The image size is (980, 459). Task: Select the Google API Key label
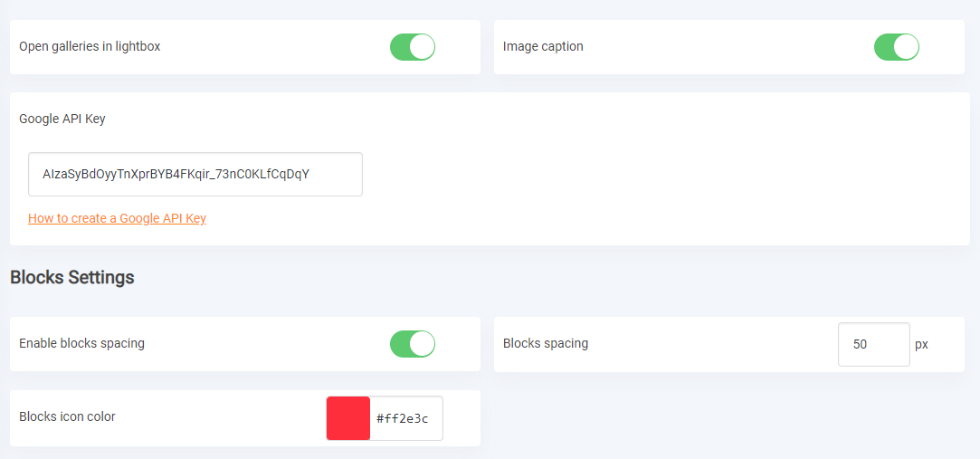point(62,119)
